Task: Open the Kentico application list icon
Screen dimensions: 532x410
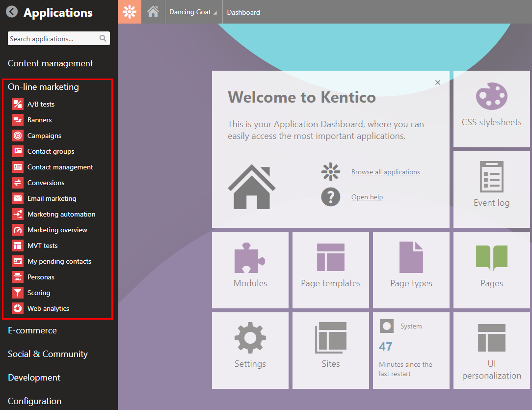Action: 130,12
